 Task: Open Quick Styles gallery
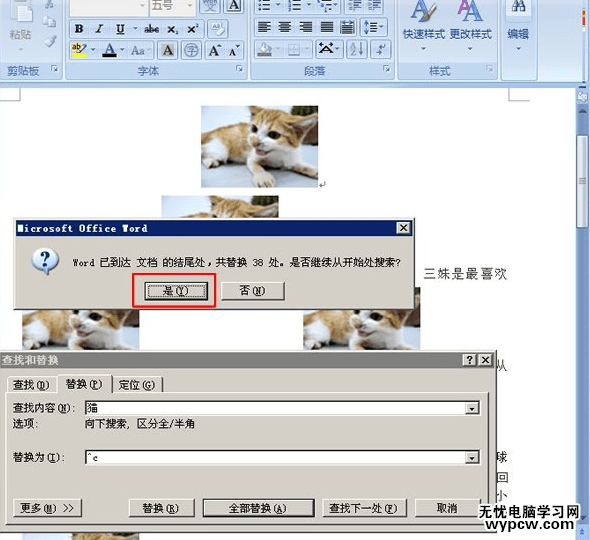pos(424,26)
